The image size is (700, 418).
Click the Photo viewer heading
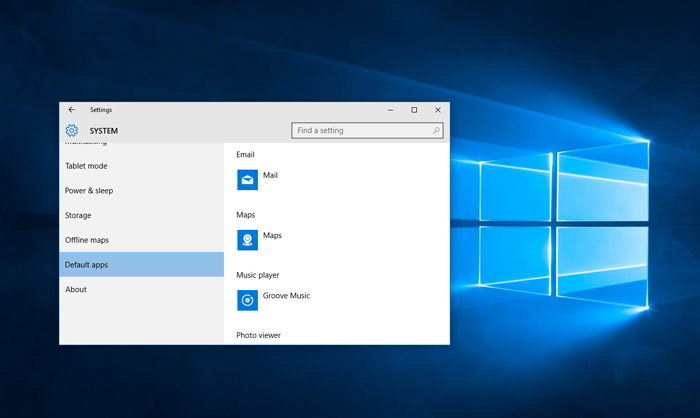pyautogui.click(x=258, y=335)
